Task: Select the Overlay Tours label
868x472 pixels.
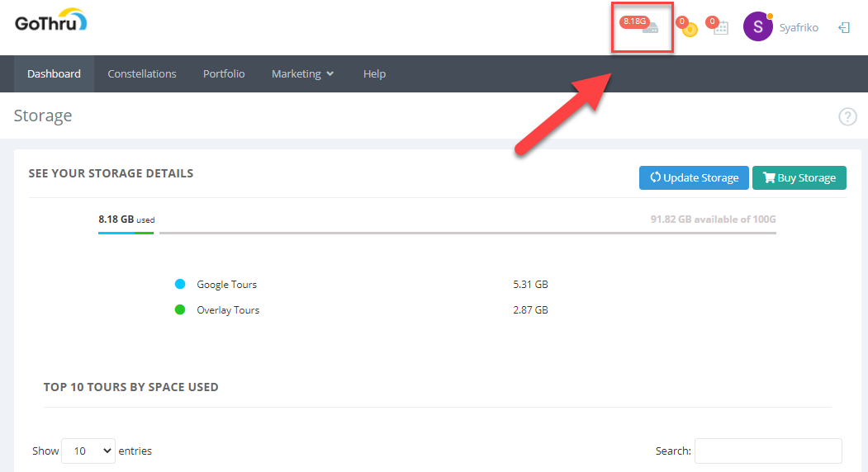Action: click(x=228, y=310)
